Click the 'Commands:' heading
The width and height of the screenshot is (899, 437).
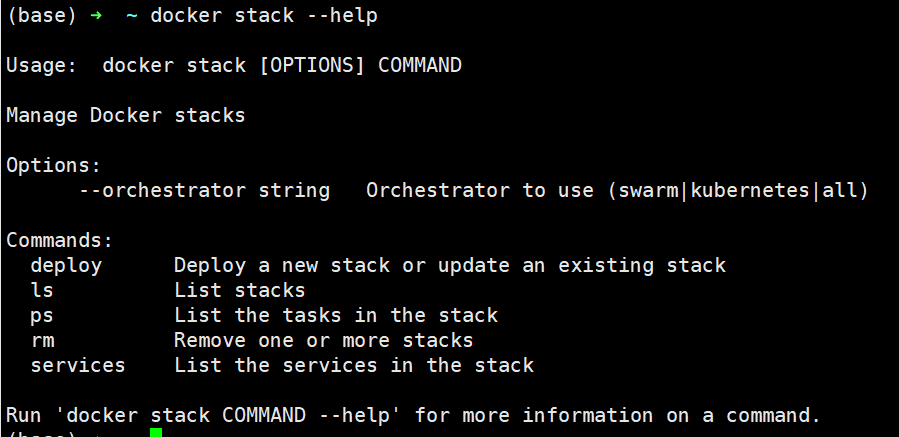[60, 240]
